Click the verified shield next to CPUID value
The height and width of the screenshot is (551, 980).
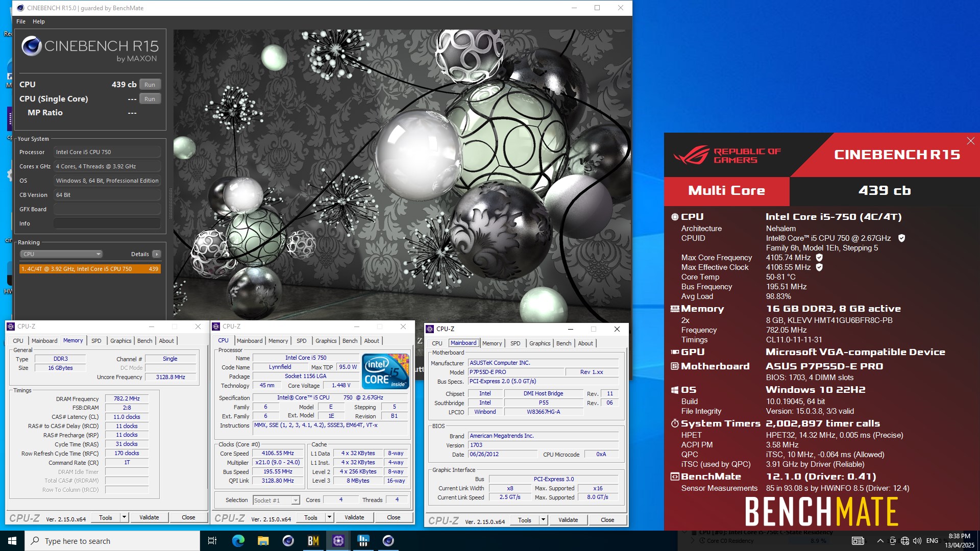[x=901, y=238]
